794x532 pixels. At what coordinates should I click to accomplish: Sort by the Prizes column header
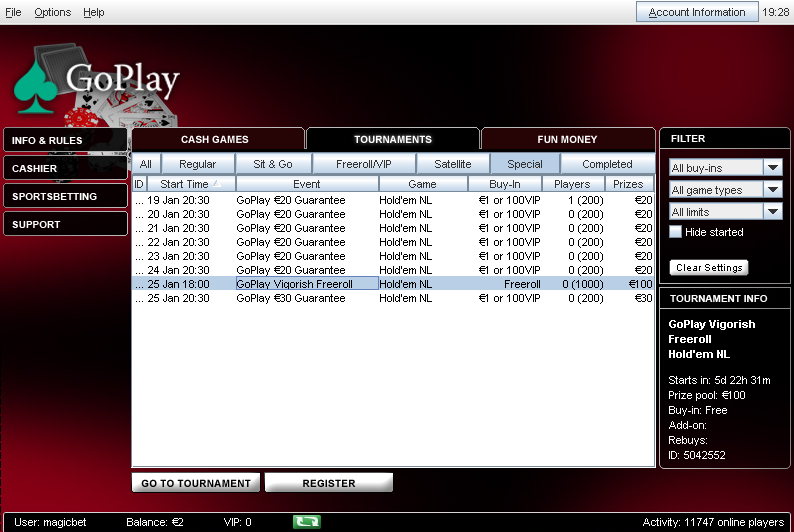(x=628, y=184)
